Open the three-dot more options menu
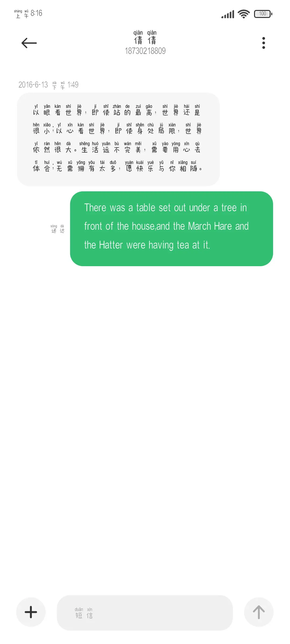 (264, 43)
